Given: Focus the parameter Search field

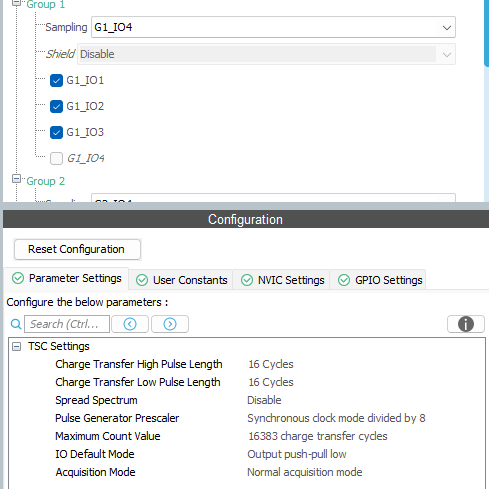Looking at the screenshot, I should (67, 324).
